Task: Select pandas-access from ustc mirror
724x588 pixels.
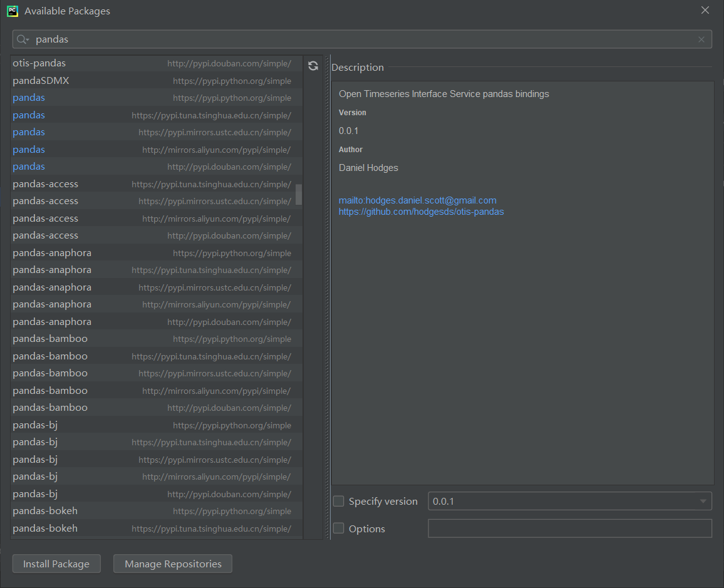Action: pos(157,201)
